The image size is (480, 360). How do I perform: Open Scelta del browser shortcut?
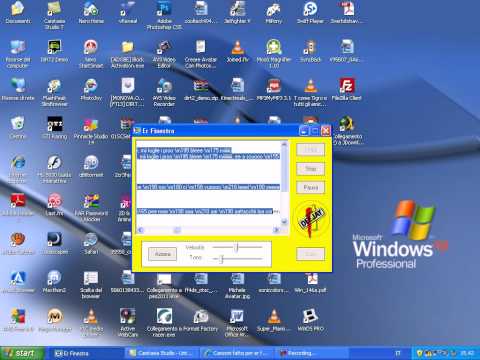tap(91, 284)
